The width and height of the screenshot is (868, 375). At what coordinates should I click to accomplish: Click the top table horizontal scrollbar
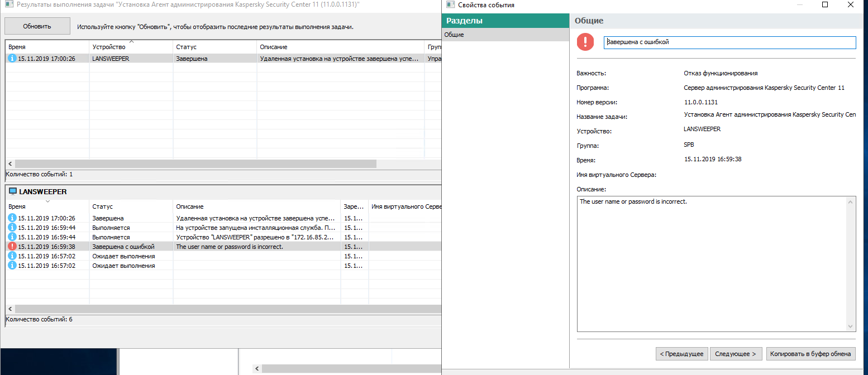[x=195, y=164]
